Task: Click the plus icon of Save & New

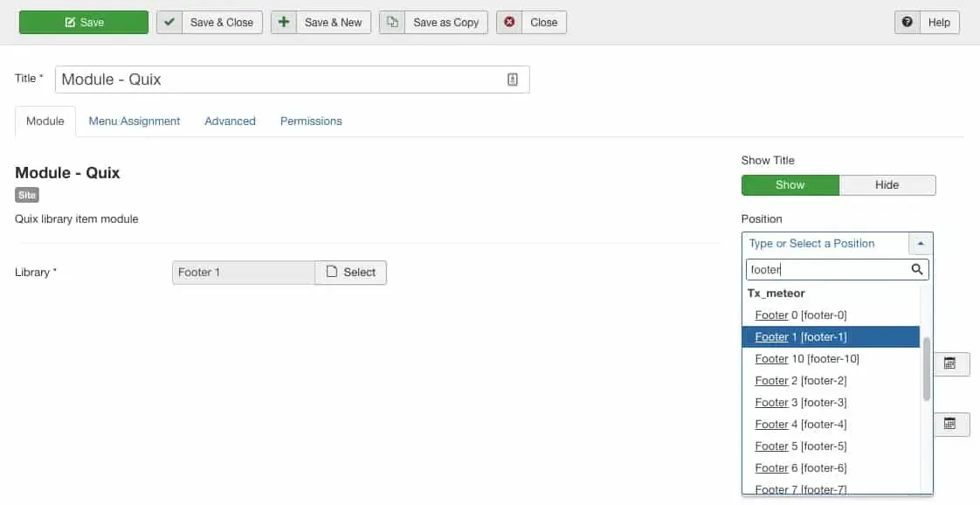Action: tap(284, 23)
